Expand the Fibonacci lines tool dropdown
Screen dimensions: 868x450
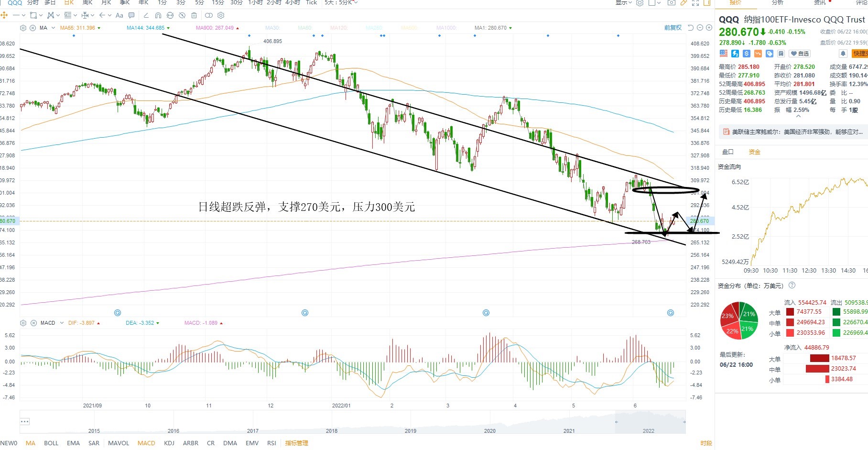(75, 15)
